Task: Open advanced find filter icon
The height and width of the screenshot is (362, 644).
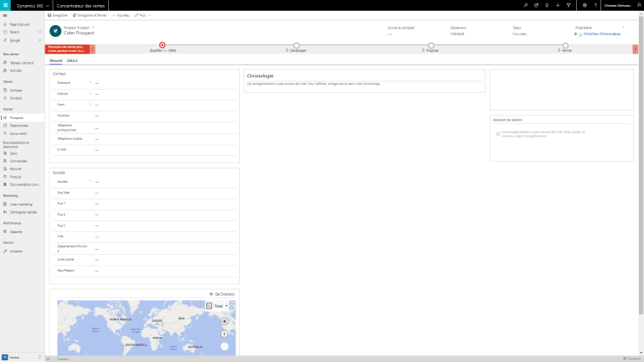Action: click(x=568, y=5)
